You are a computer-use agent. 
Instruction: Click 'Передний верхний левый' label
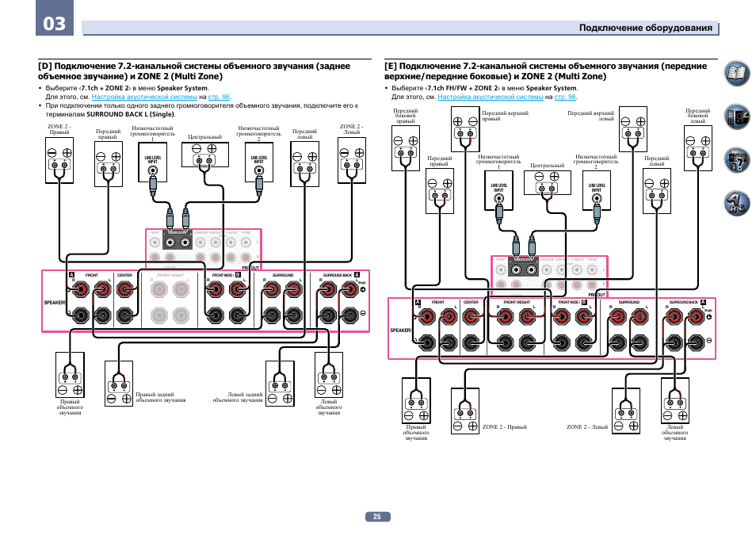590,116
